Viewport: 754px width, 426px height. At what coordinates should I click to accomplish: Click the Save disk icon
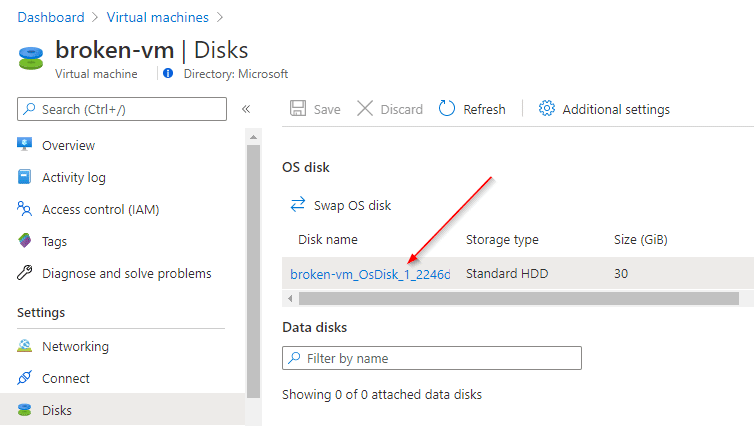point(298,109)
